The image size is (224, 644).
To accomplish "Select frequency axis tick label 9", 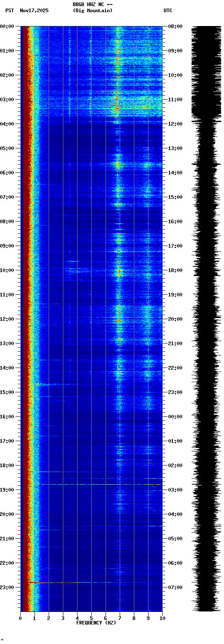I will [x=148, y=618].
